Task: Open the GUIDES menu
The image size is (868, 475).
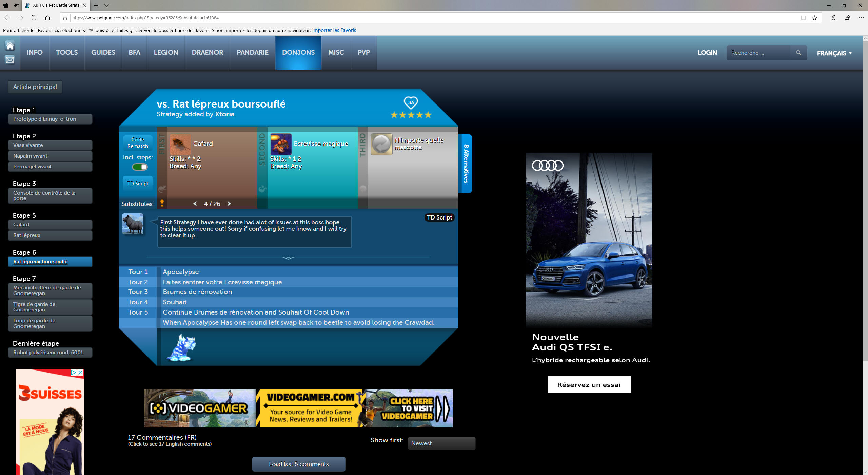Action: [103, 53]
